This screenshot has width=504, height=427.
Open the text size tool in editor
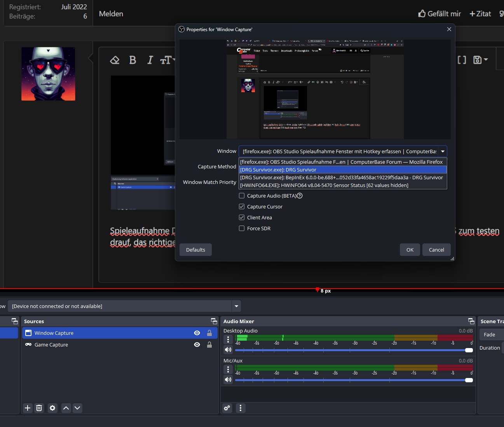click(x=167, y=60)
